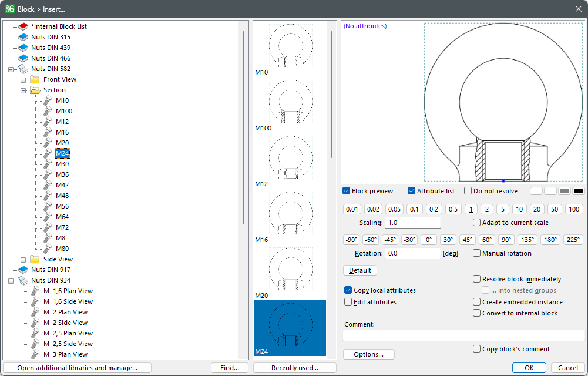Click the bolt icon beside M8
Screen dimensions: 588x376
48,238
